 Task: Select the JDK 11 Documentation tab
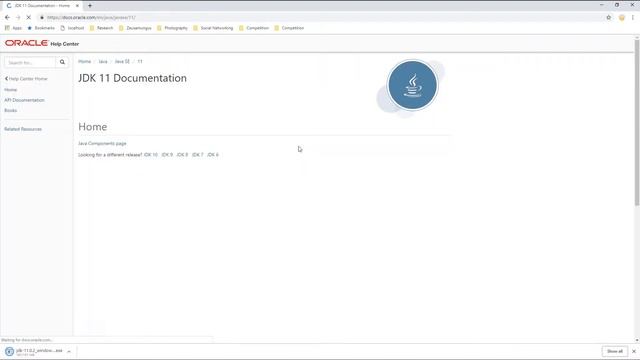42,6
